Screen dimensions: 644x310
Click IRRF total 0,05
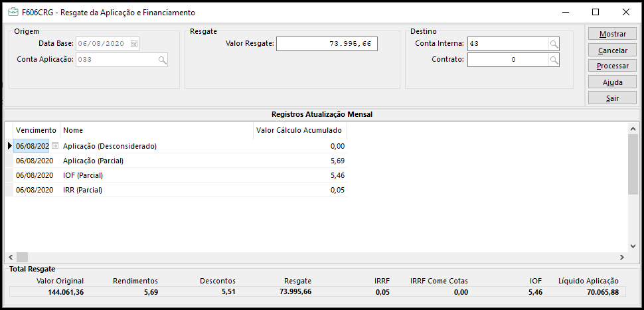pos(382,292)
